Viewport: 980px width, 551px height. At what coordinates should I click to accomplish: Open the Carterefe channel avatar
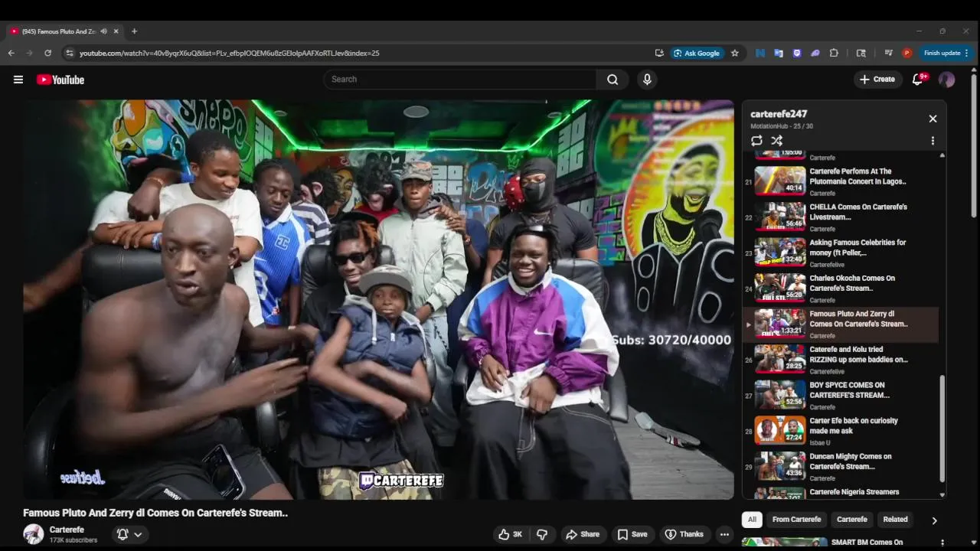34,534
